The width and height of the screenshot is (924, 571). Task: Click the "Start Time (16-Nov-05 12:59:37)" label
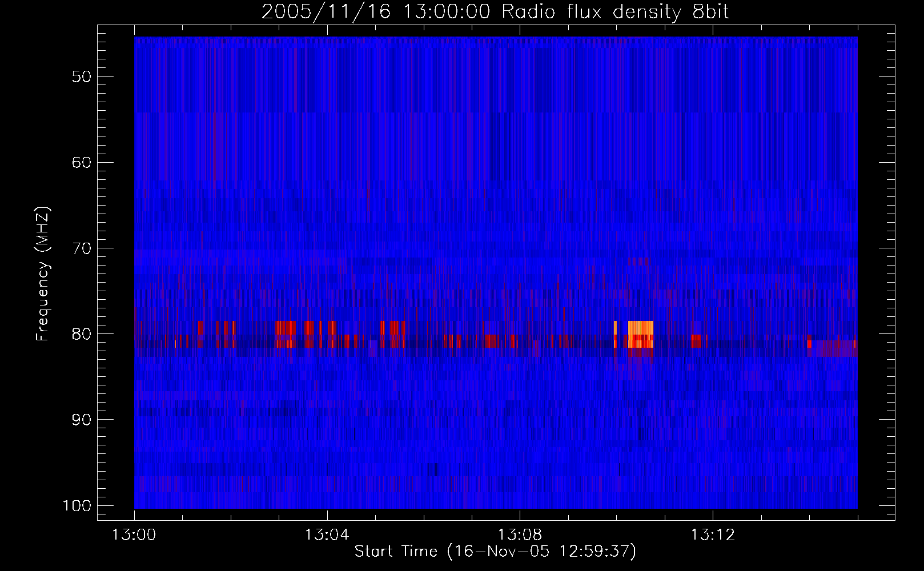tap(495, 552)
